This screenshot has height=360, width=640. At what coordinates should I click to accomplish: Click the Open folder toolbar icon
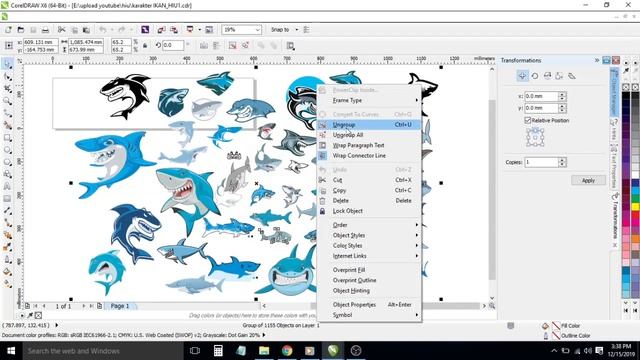click(x=20, y=30)
